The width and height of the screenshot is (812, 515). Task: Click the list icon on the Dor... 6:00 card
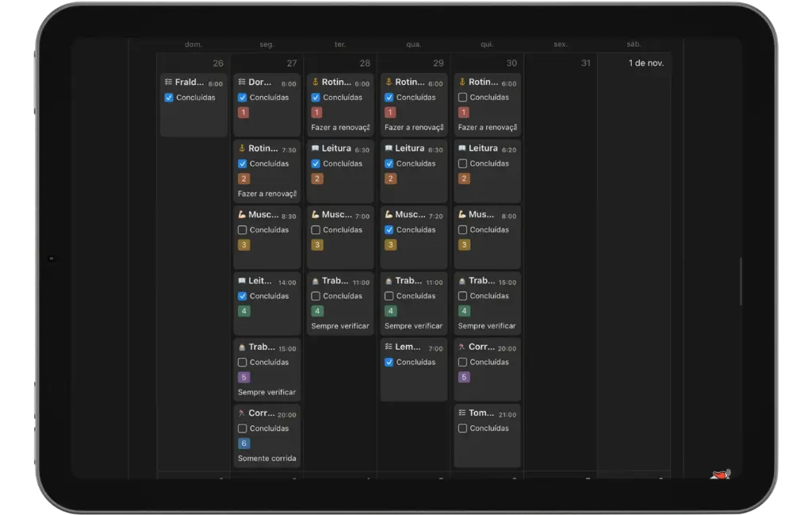coord(242,82)
